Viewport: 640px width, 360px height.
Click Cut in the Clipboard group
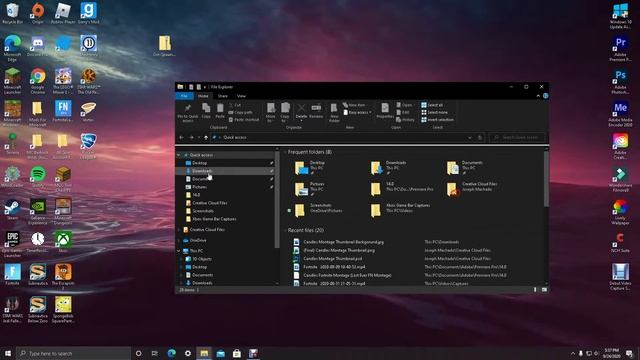click(235, 105)
